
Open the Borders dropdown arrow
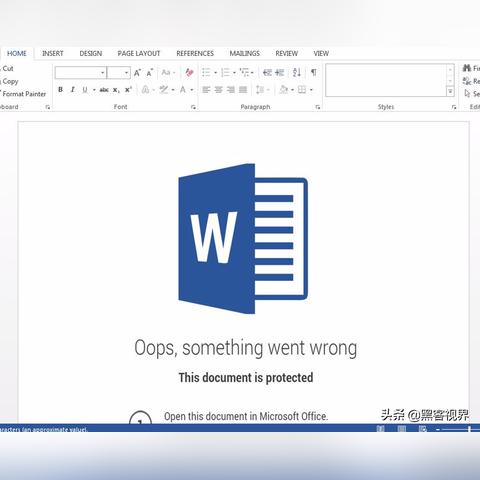point(311,90)
